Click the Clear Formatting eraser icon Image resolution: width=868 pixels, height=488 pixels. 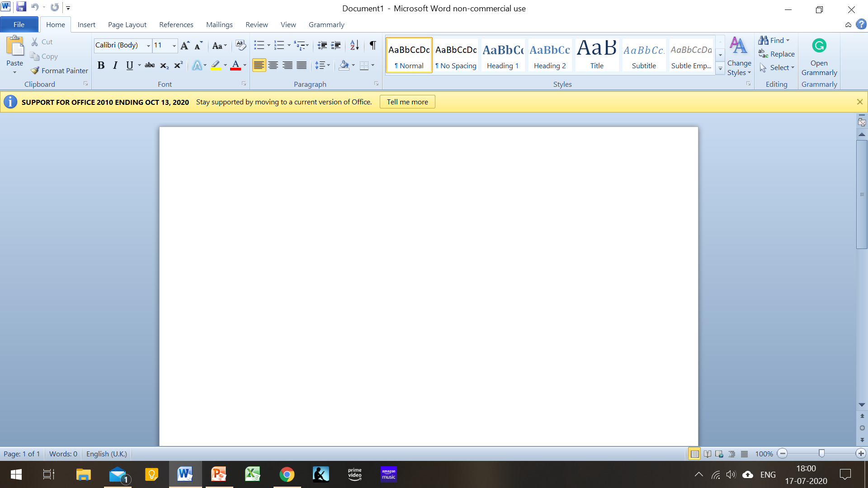(241, 45)
